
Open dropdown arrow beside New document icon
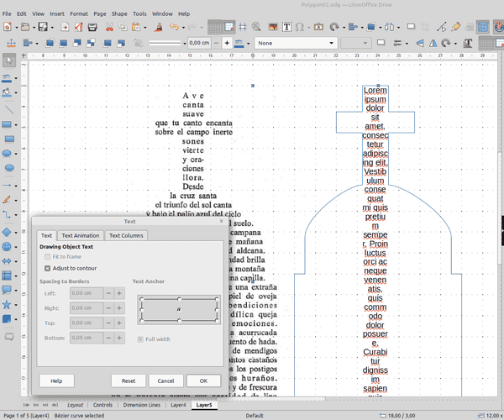point(16,28)
